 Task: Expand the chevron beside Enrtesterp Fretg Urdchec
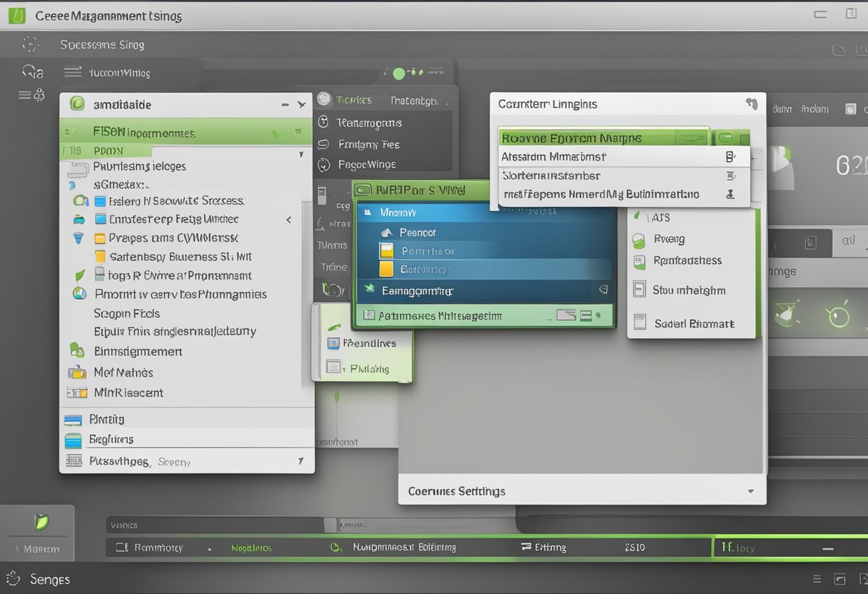[x=289, y=220]
